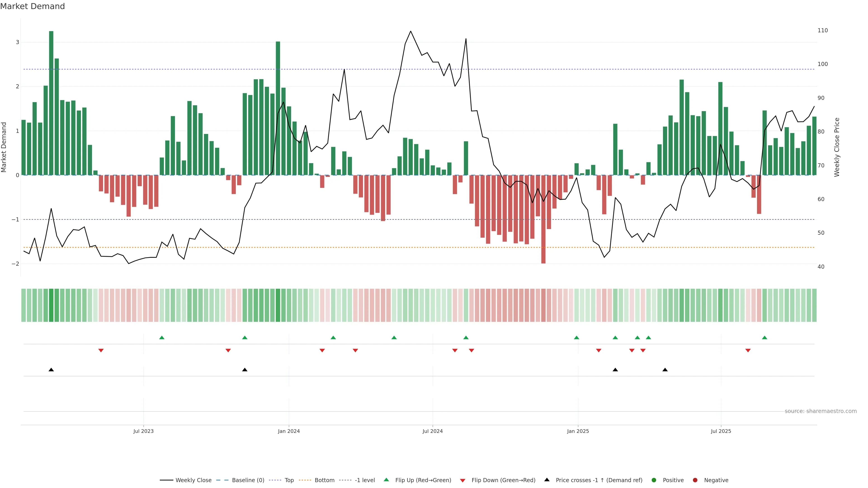Click the last red Flip Down marker

coord(748,351)
